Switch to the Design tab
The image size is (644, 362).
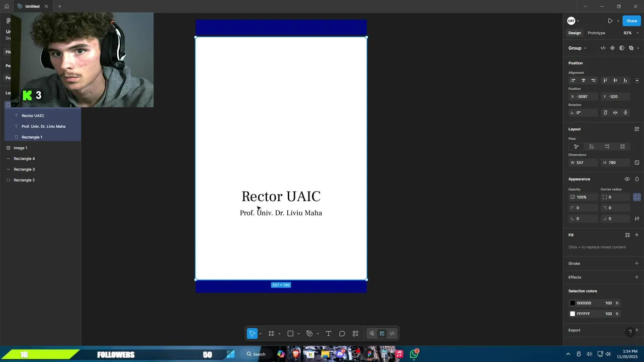(575, 33)
